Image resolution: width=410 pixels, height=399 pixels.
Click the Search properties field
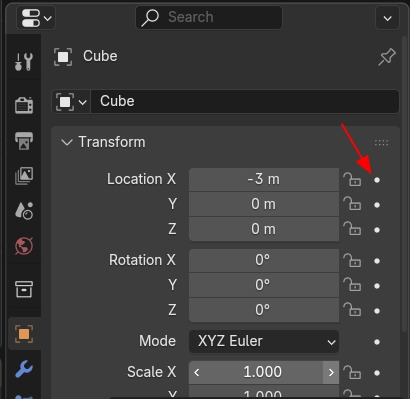coord(209,17)
